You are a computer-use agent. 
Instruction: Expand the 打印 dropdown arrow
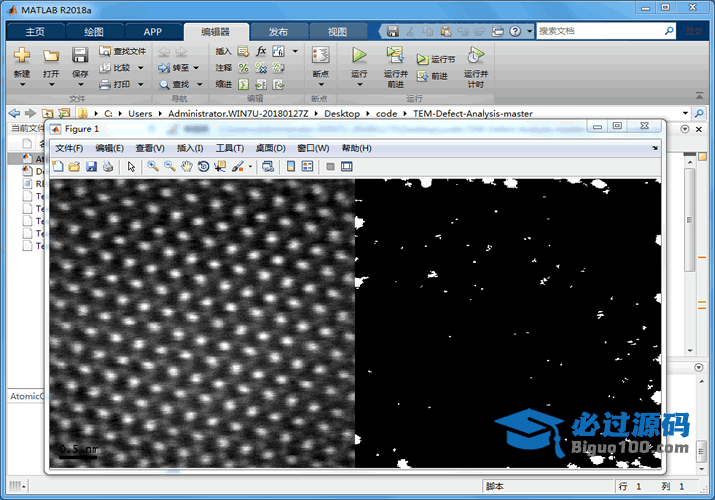click(x=140, y=84)
